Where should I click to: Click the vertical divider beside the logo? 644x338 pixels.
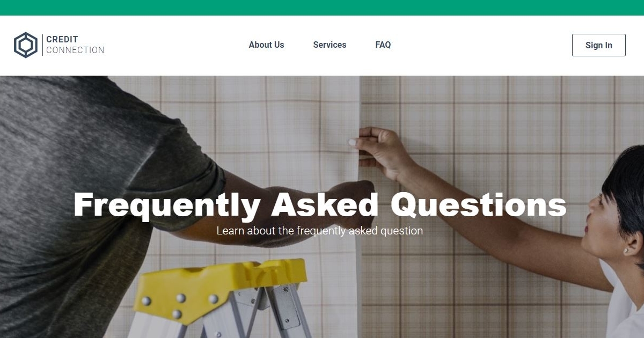(42, 45)
